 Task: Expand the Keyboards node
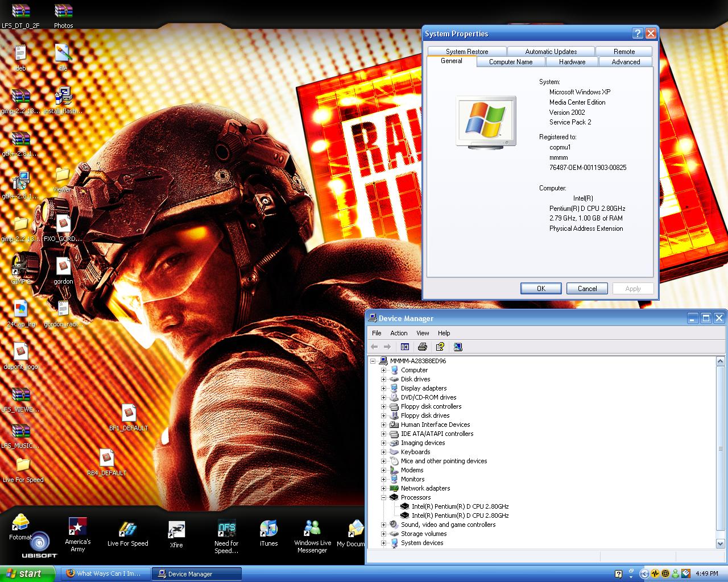pos(383,452)
